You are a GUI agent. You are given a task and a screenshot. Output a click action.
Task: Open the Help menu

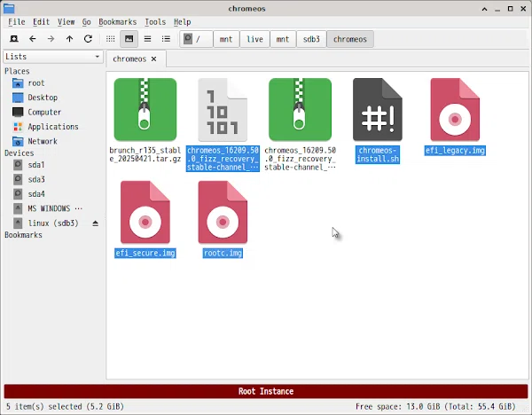point(182,22)
